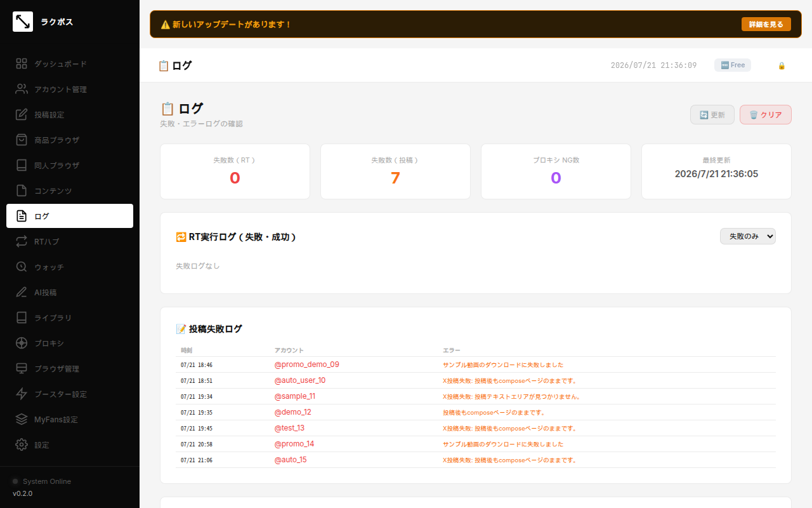
Task: Click the プロキシ globe icon
Action: pos(22,343)
